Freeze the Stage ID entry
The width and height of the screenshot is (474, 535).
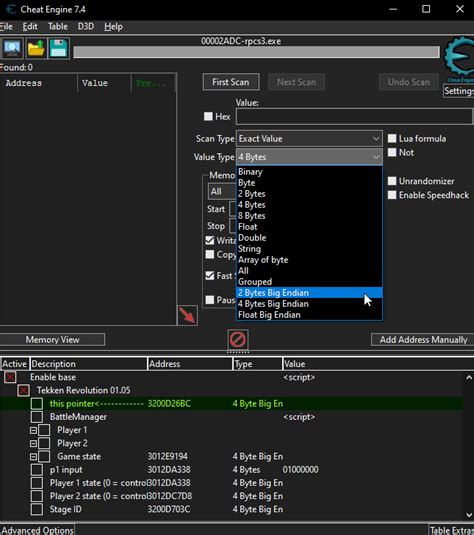pyautogui.click(x=37, y=509)
